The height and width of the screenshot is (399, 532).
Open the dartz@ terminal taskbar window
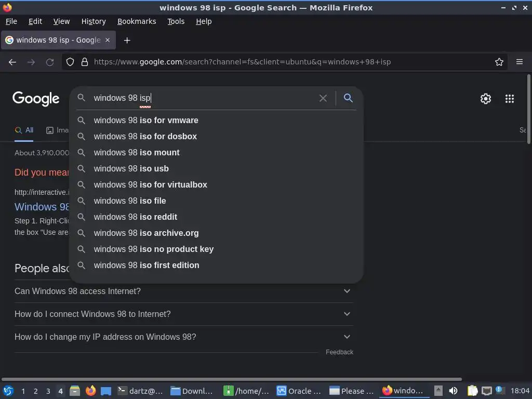(140, 391)
